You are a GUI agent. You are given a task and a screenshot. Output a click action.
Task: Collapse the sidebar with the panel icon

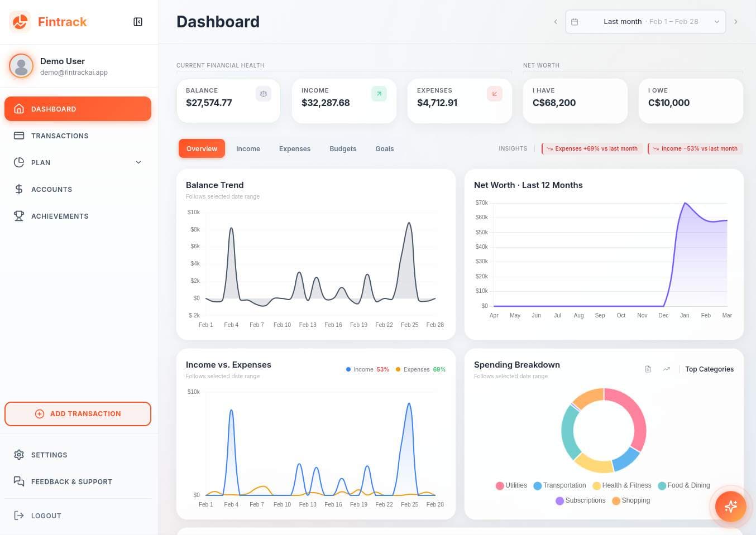137,22
